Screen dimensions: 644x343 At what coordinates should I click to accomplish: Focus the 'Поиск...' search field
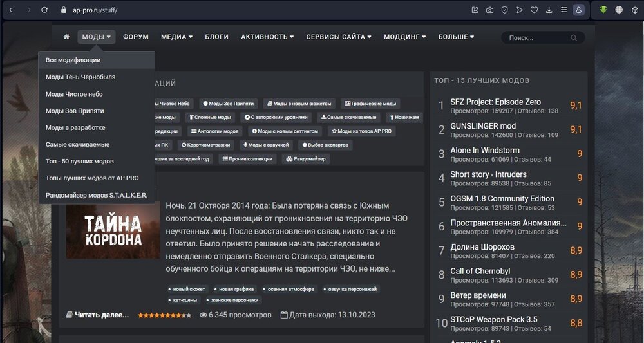pos(535,38)
